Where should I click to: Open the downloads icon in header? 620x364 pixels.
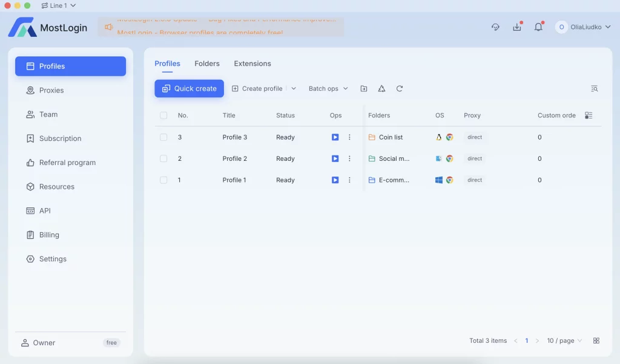(x=517, y=27)
